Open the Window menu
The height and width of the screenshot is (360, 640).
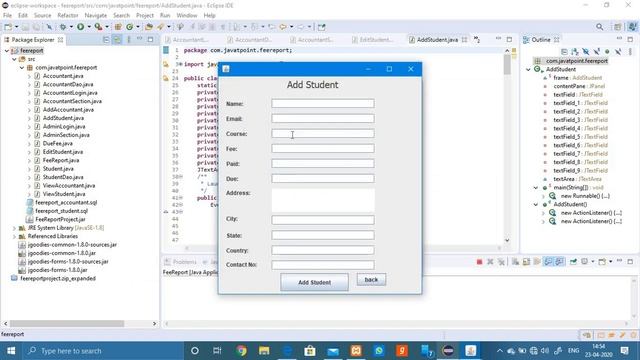pyautogui.click(x=187, y=15)
